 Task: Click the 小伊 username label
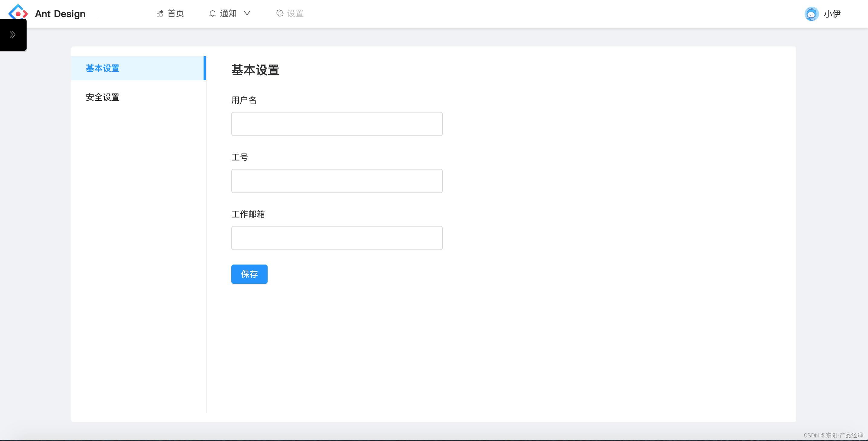click(832, 14)
